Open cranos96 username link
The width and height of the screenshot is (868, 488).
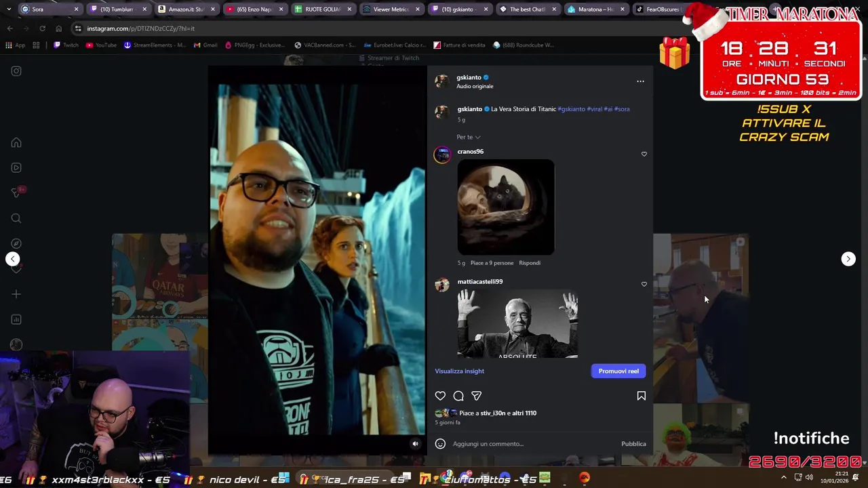(x=470, y=152)
